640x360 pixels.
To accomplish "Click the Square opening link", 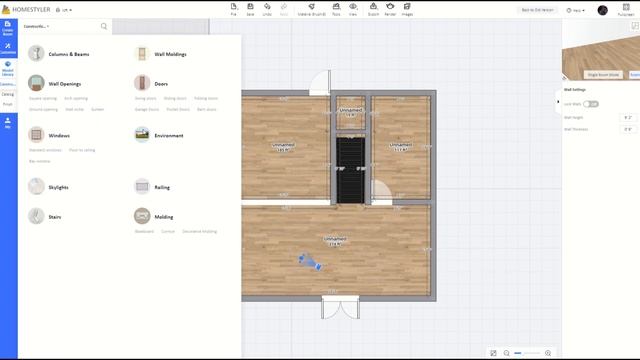I will pyautogui.click(x=43, y=98).
